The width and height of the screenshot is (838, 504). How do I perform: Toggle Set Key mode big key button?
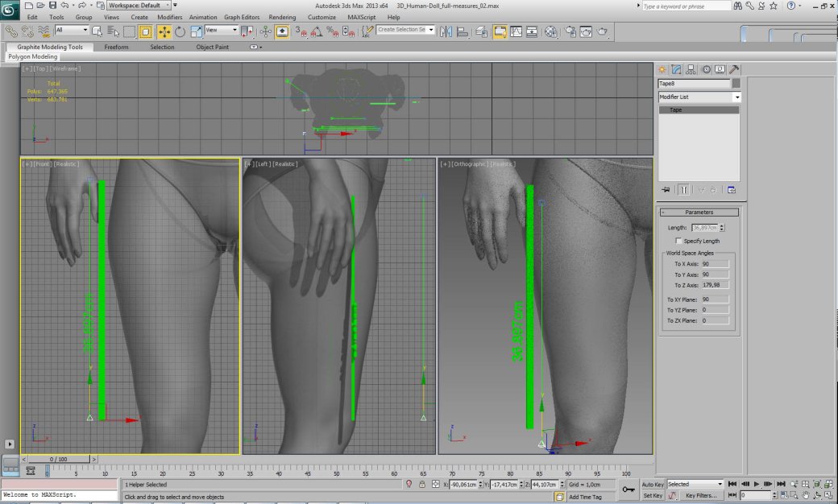click(628, 489)
